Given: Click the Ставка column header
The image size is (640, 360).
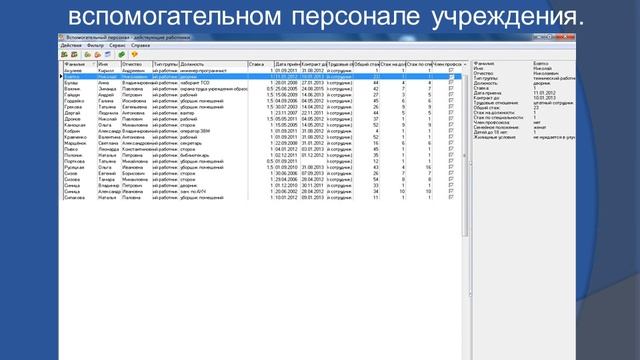Looking at the screenshot, I should click(261, 64).
